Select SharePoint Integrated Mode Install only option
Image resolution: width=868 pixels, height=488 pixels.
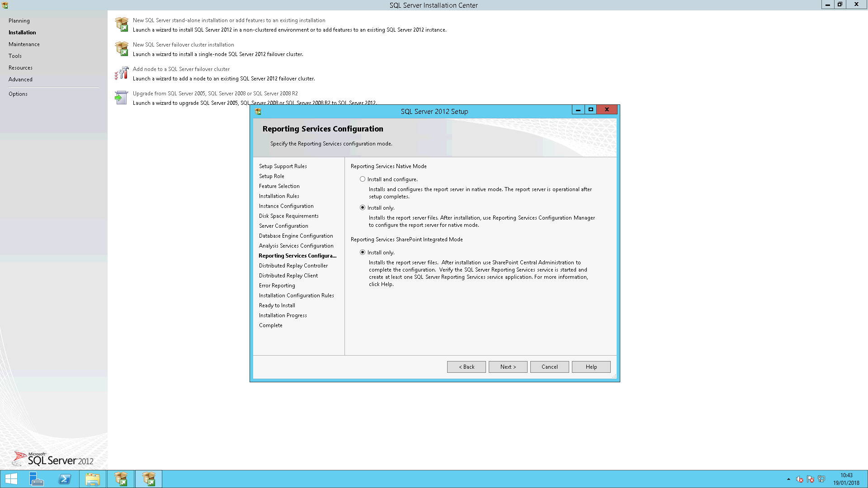coord(363,253)
